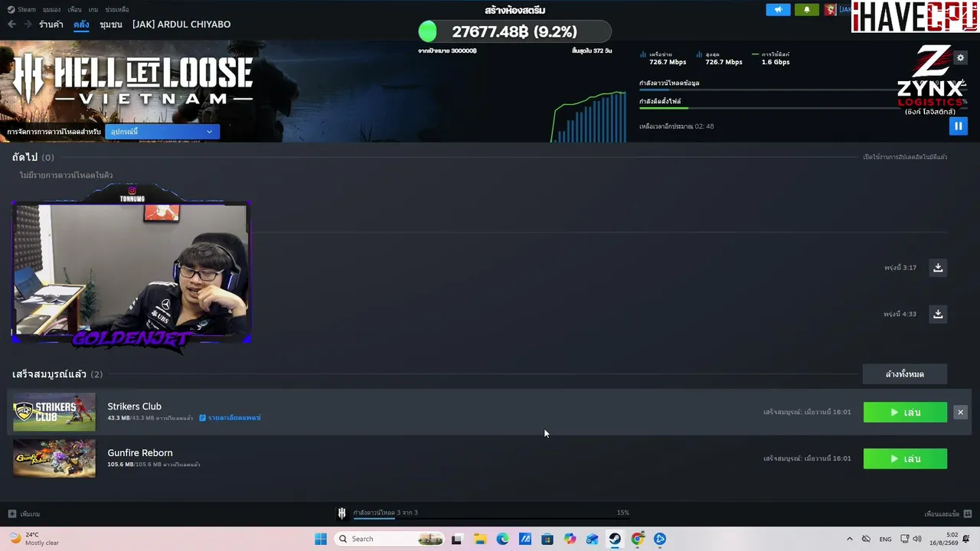Go back with the left arrow

pyautogui.click(x=11, y=24)
